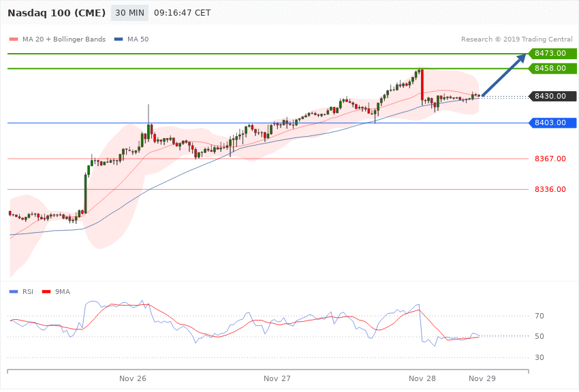579x392 pixels.
Task: Click the blue RSI legend swatch
Action: point(14,292)
